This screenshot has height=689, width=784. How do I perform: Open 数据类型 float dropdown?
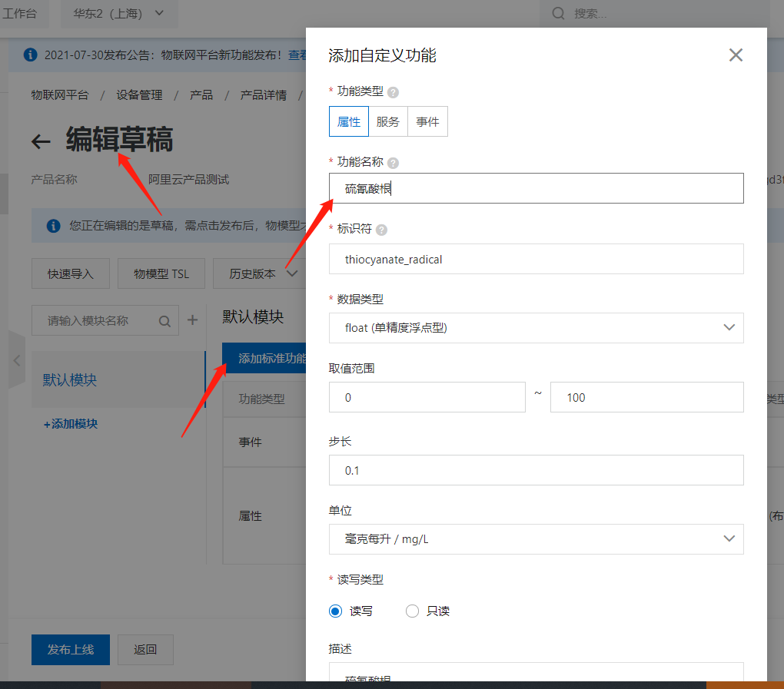point(536,328)
